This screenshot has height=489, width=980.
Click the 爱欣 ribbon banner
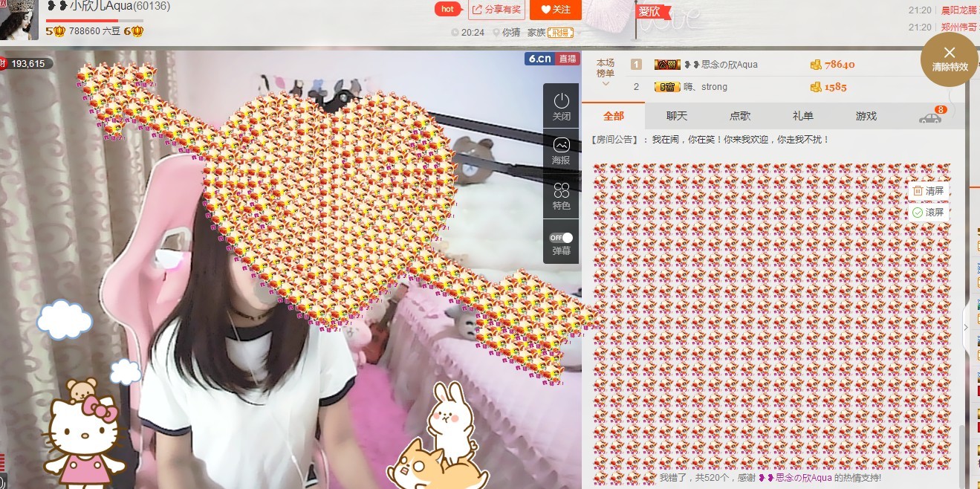652,12
